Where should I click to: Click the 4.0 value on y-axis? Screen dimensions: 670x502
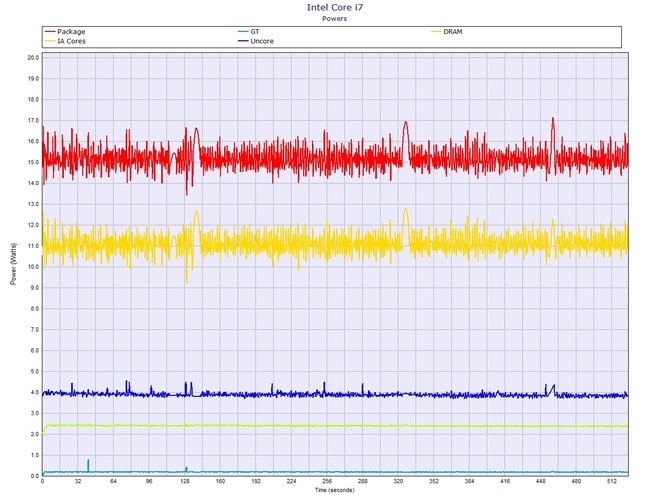(x=34, y=393)
